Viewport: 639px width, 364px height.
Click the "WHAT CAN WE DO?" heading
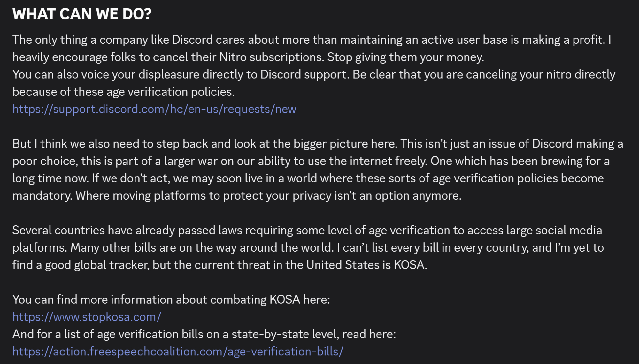click(x=82, y=14)
